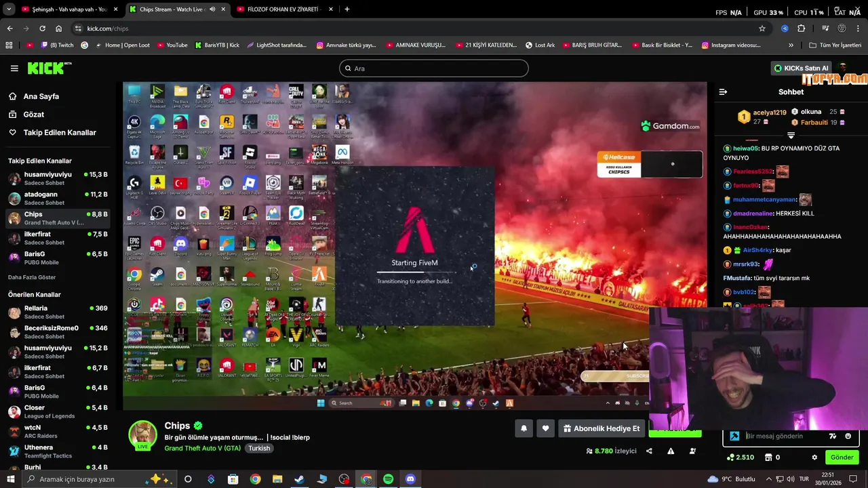Switch to FİLOZOF ORHAN EV ZİYARETİ tab
Screen dimensions: 868x488
click(x=285, y=9)
